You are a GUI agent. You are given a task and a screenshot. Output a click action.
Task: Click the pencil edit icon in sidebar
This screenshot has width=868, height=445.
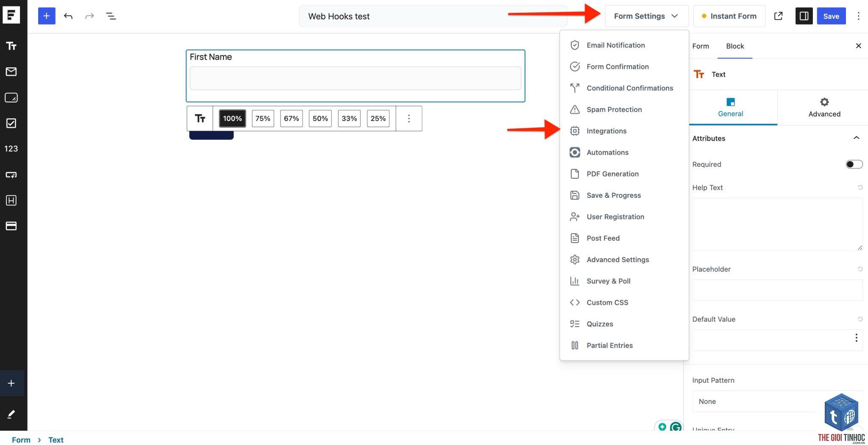(11, 414)
